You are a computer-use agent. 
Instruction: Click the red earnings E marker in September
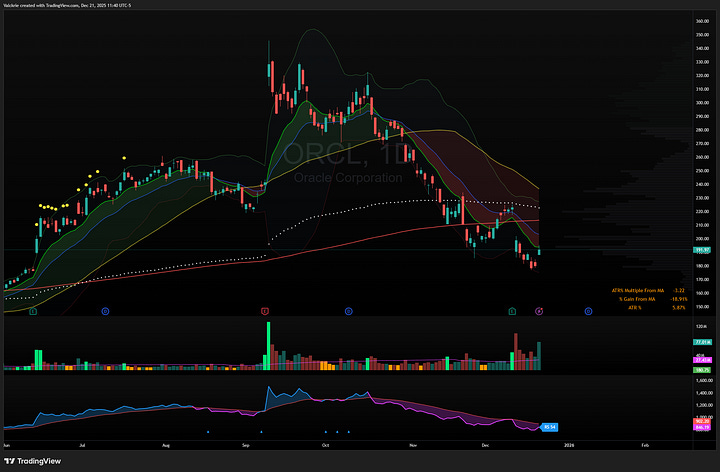(x=264, y=312)
